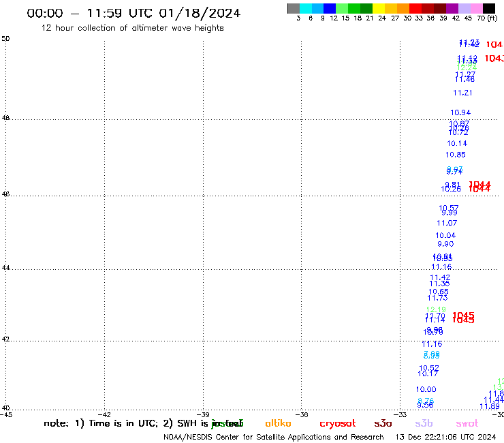This screenshot has width=504, height=443.
Task: Click the 46 latitude axis label
Action: [x=5, y=194]
